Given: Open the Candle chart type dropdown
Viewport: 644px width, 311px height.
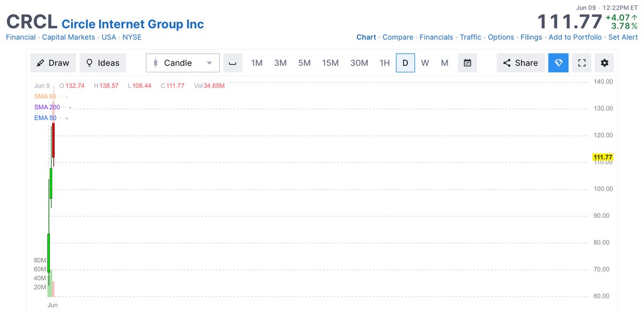Looking at the screenshot, I should click(182, 63).
